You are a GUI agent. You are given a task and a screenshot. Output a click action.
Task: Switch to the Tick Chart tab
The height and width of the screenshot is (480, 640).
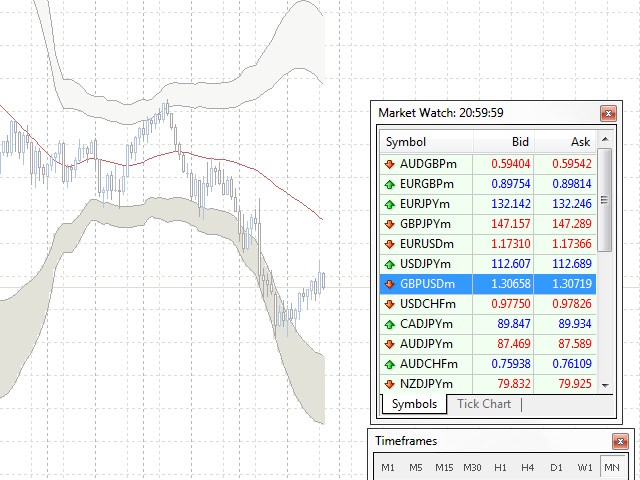[x=483, y=404]
